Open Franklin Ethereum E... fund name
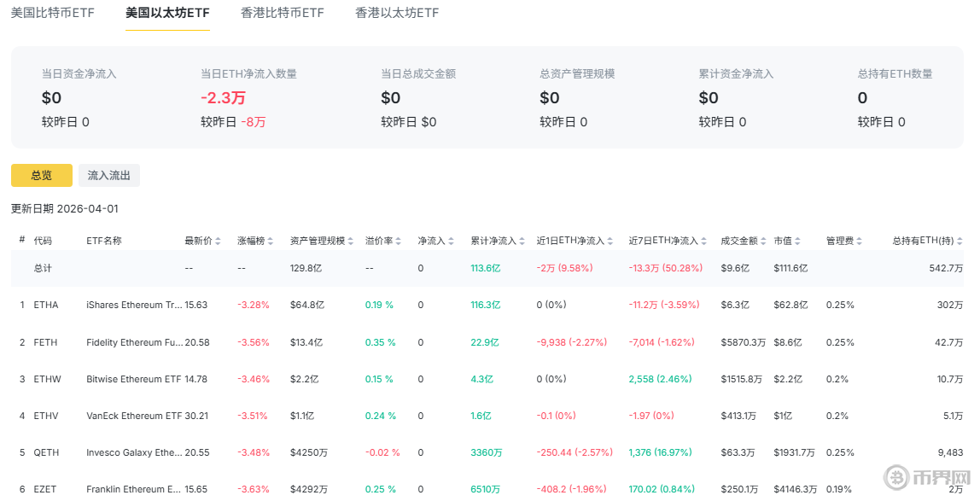 coord(134,490)
